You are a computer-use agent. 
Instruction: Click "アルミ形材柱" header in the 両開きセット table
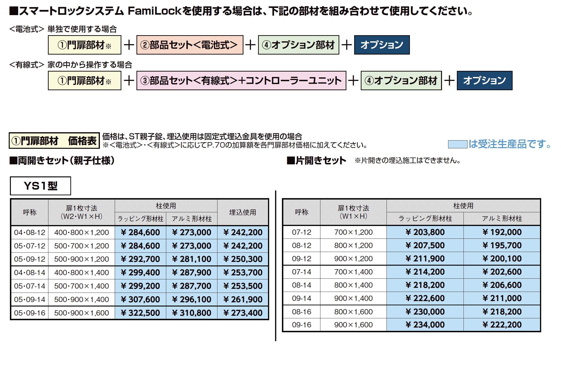coord(191,219)
